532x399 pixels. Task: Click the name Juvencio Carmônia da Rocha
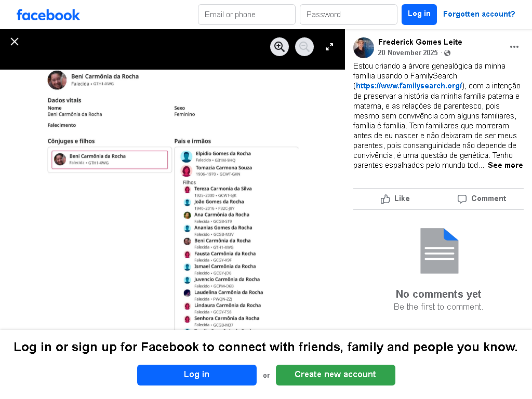(227, 280)
